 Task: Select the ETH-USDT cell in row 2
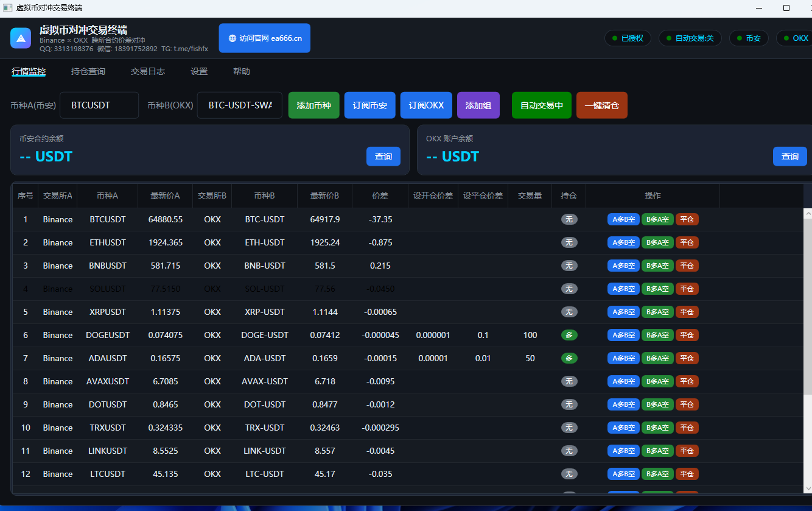[265, 242]
